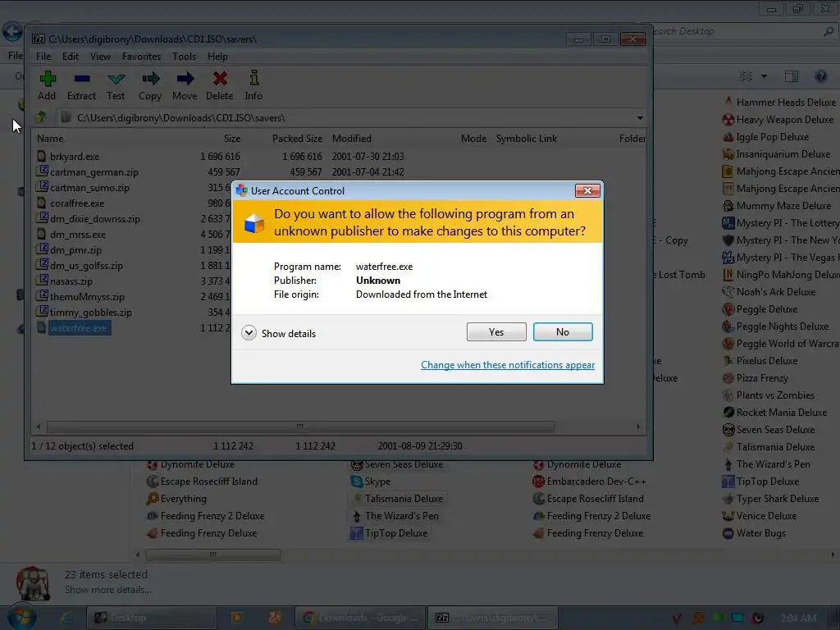
Task: Sort by the Modified column header
Action: [351, 139]
